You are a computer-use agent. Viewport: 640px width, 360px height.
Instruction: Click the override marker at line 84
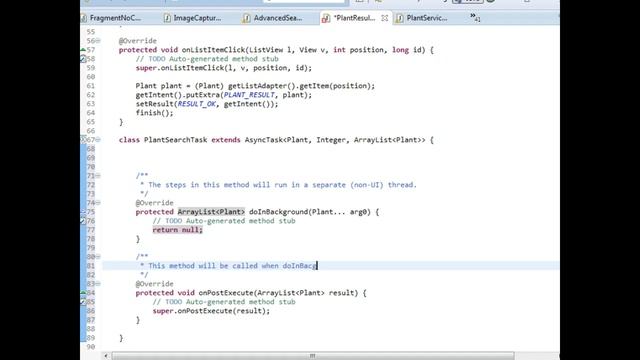[83, 293]
